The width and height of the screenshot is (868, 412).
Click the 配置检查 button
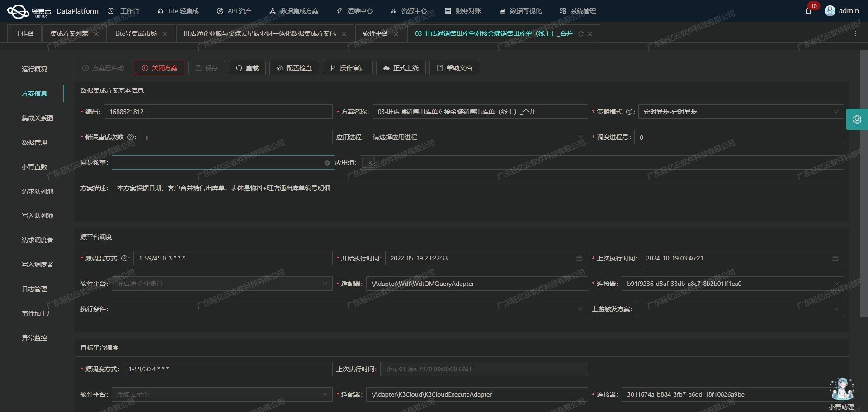(x=294, y=68)
